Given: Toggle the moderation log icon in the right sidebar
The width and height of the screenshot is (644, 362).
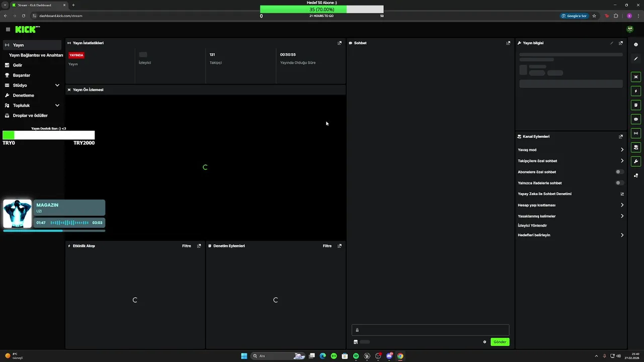Looking at the screenshot, I should pyautogui.click(x=636, y=105).
